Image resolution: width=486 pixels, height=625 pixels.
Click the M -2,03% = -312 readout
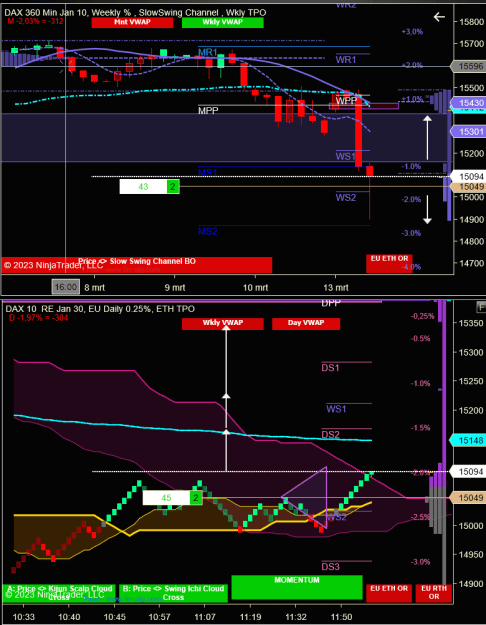[35, 21]
